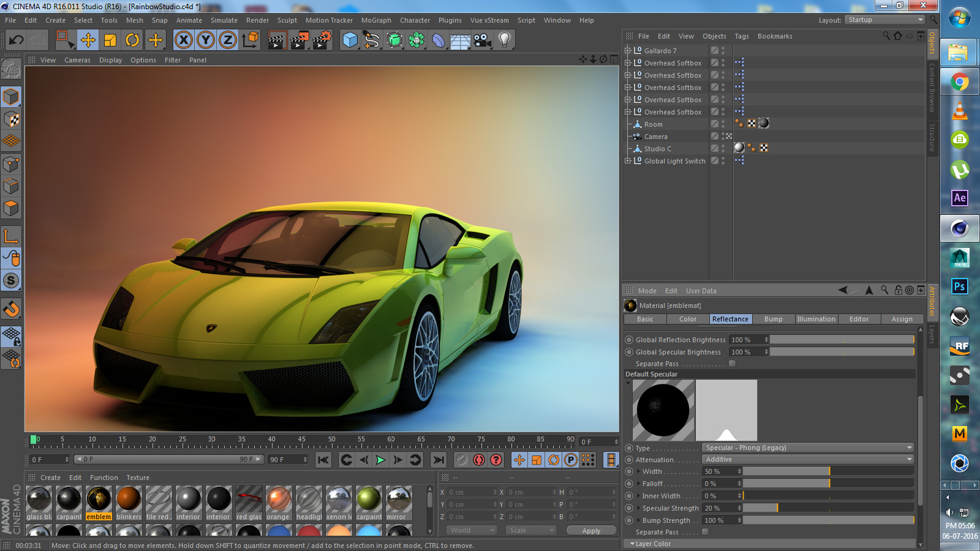Viewport: 980px width, 551px height.
Task: Open the Attenuation dropdown set to Additive
Action: 807,459
